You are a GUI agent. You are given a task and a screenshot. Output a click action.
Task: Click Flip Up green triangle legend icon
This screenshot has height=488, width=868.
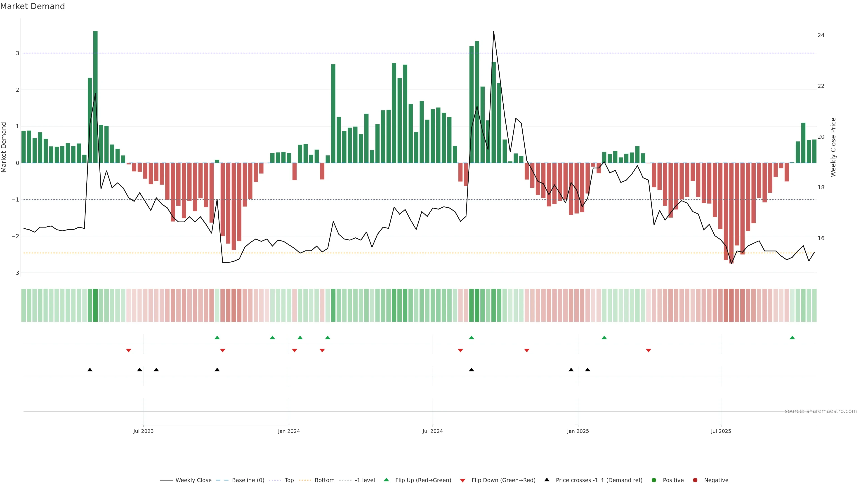387,480
